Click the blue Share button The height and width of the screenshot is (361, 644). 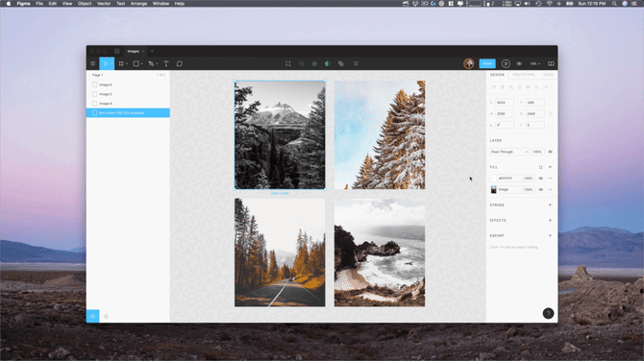[x=487, y=63]
